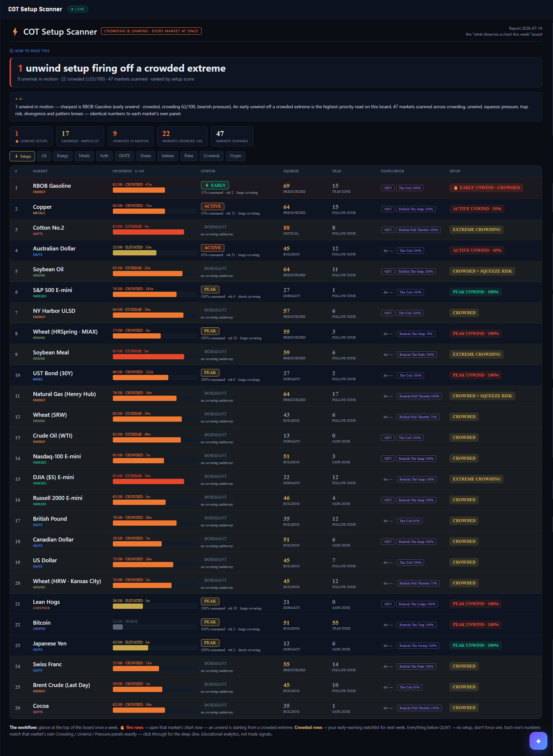Image resolution: width=553 pixels, height=756 pixels.
Task: Click the +DIV tag in the Crude Oil (WTI) row
Action: click(388, 438)
